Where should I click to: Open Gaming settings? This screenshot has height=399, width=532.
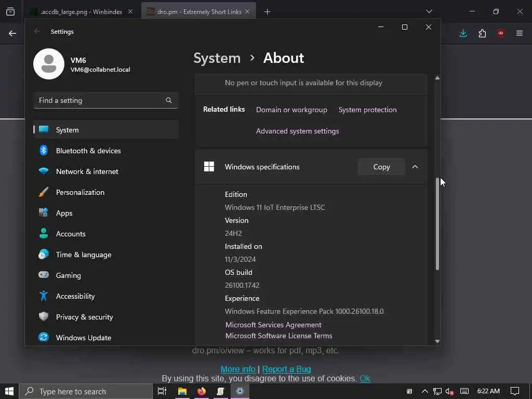pos(106,275)
